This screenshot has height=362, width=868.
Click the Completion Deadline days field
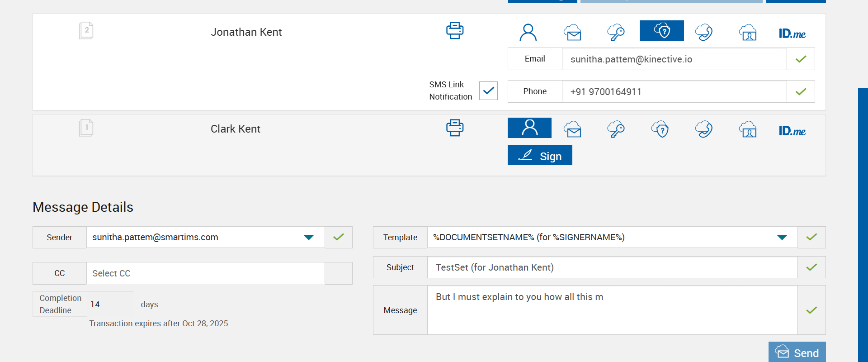tap(110, 305)
